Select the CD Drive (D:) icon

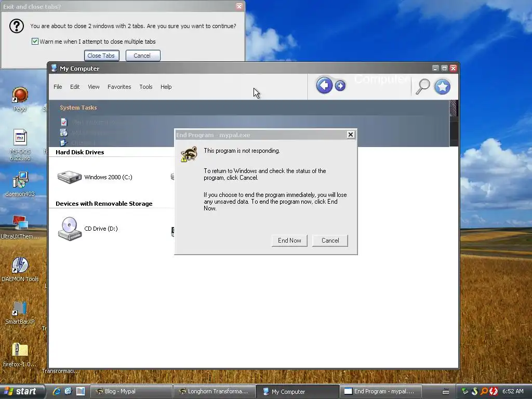coord(70,229)
